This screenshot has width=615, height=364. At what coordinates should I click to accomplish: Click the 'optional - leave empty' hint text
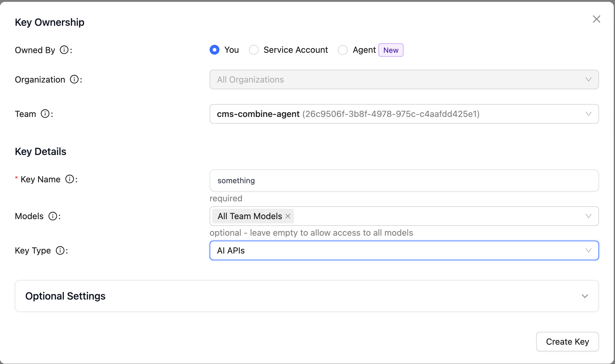click(311, 233)
